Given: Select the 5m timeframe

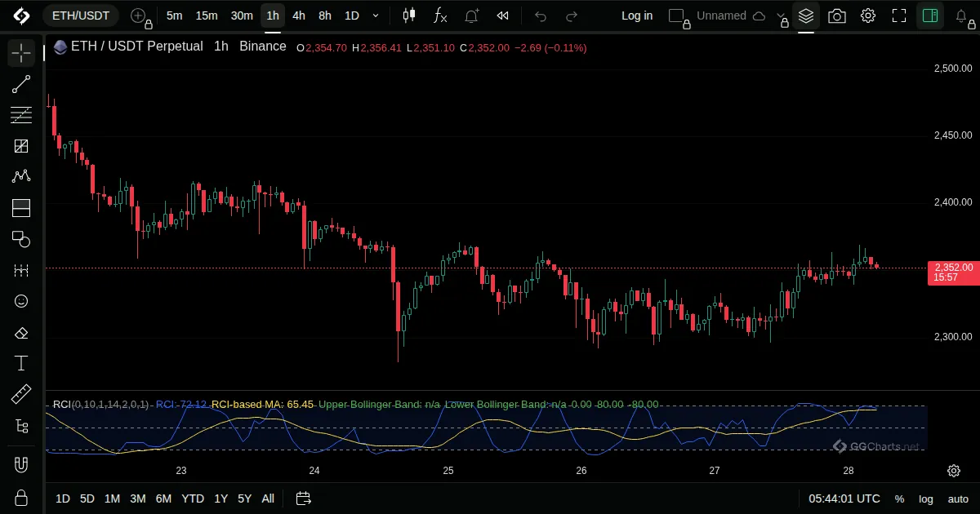Looking at the screenshot, I should [174, 16].
